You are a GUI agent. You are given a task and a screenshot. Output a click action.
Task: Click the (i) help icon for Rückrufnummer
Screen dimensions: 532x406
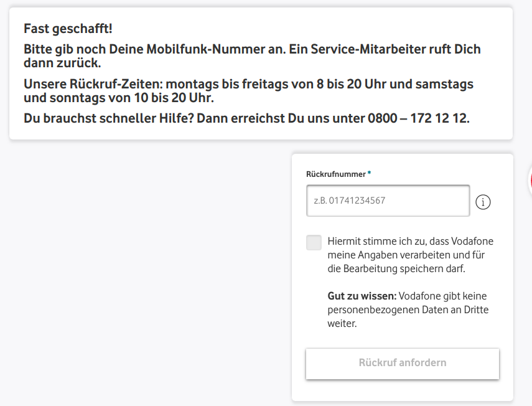pos(483,202)
